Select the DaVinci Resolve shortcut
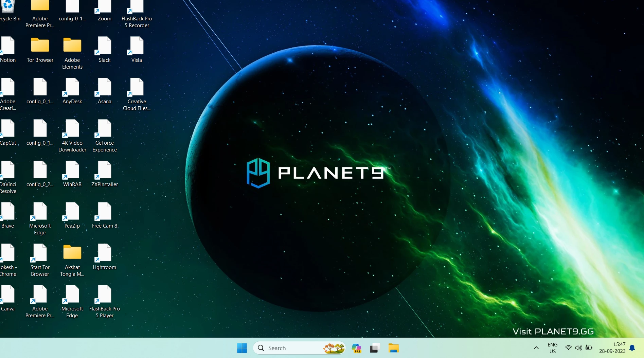644x358 pixels. [x=8, y=178]
